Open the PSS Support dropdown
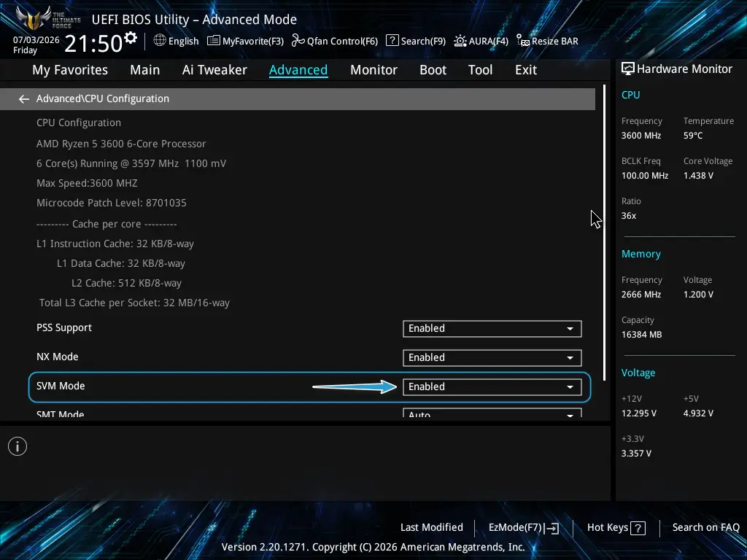Screen dimensions: 747x560 [x=492, y=329]
